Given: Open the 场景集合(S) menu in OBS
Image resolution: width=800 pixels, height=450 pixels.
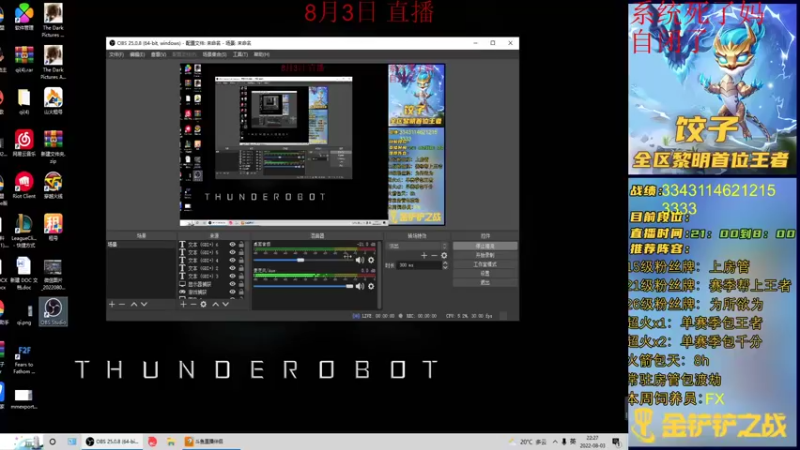Looking at the screenshot, I should tap(214, 55).
